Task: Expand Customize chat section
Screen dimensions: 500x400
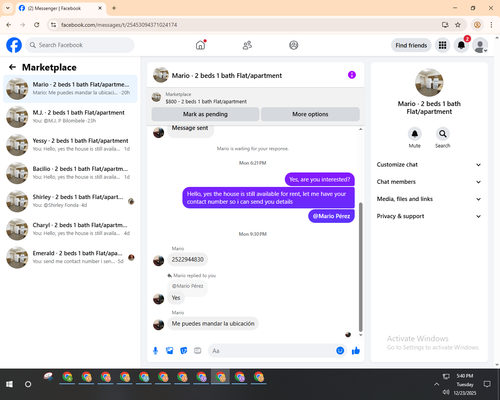Action: tap(429, 165)
